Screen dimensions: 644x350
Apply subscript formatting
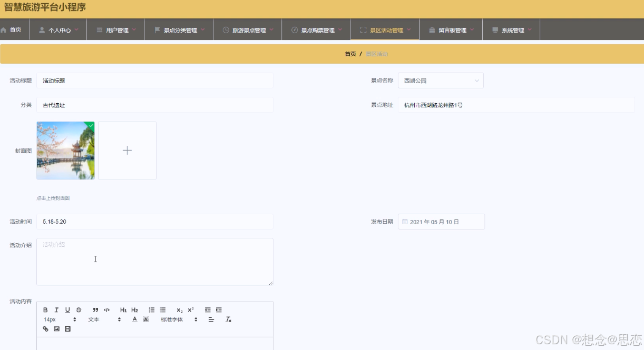180,310
